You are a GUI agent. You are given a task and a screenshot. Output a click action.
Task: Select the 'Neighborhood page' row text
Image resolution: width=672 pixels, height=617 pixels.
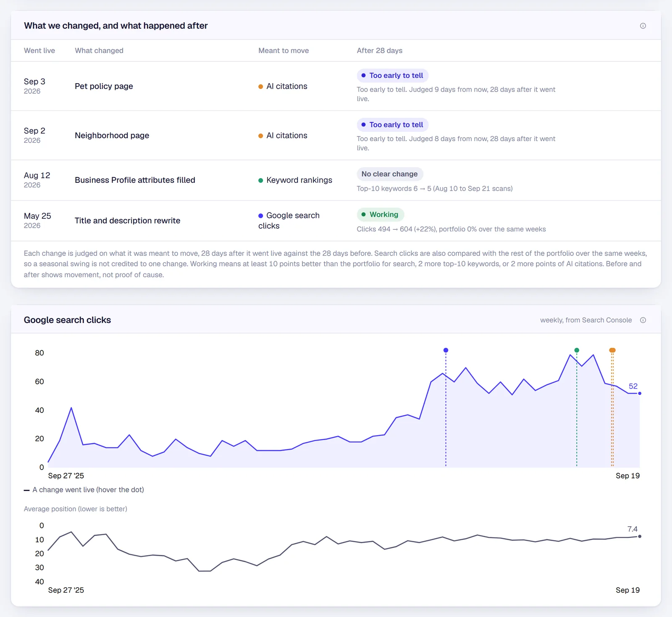pos(112,135)
